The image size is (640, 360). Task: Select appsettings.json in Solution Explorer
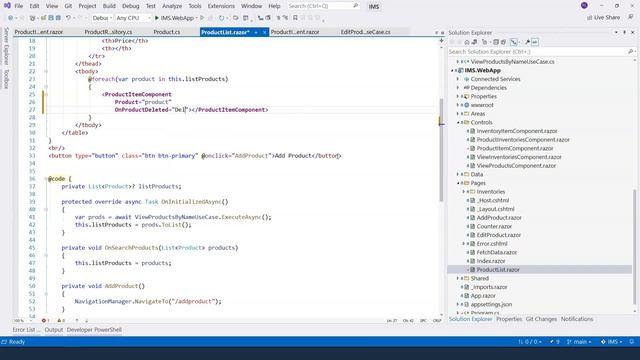tap(491, 304)
